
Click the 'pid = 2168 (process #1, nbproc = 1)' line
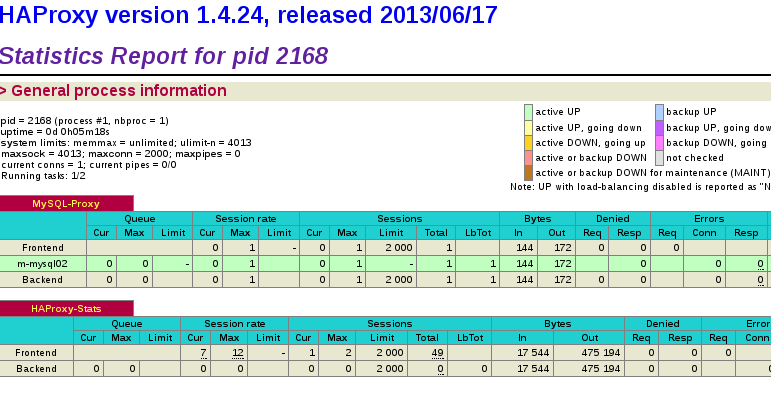click(x=85, y=121)
